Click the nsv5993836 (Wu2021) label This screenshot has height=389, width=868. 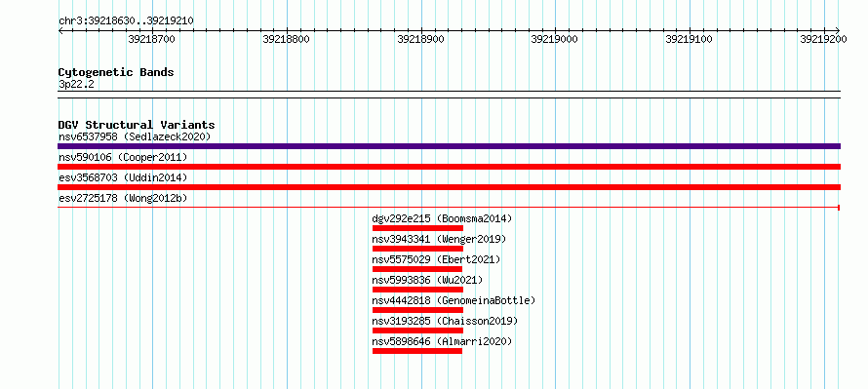[x=427, y=280]
